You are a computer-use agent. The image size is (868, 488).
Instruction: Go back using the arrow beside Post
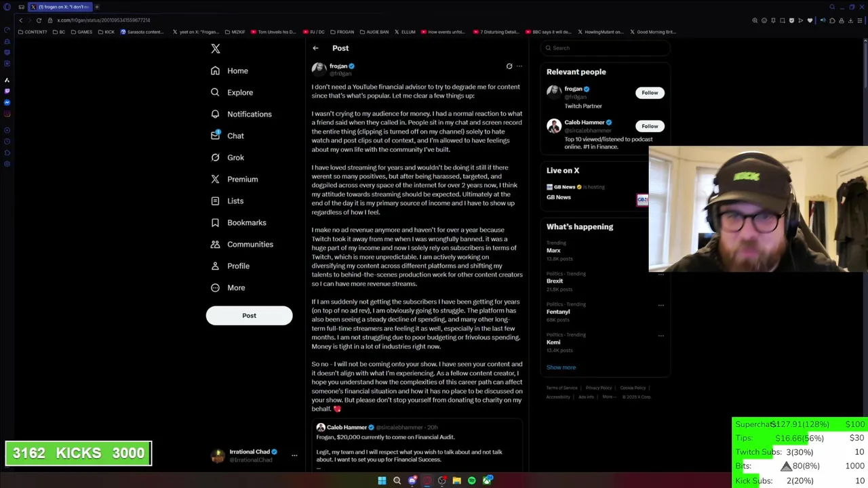click(x=315, y=48)
